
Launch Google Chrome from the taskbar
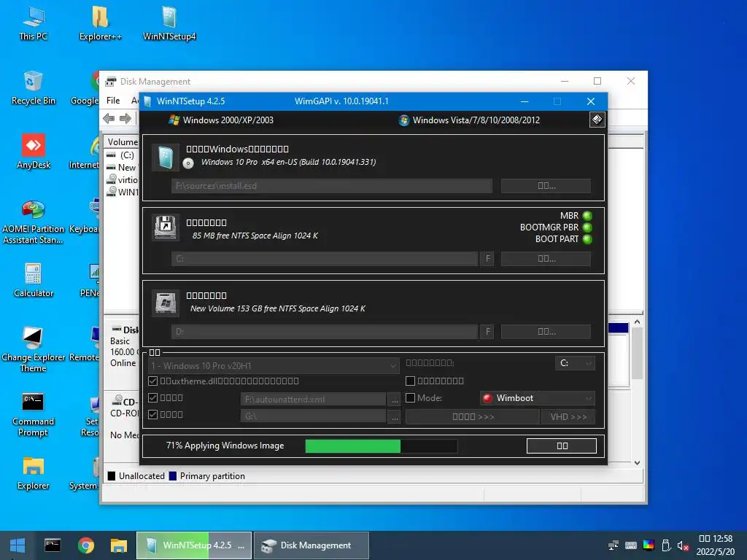pyautogui.click(x=86, y=545)
